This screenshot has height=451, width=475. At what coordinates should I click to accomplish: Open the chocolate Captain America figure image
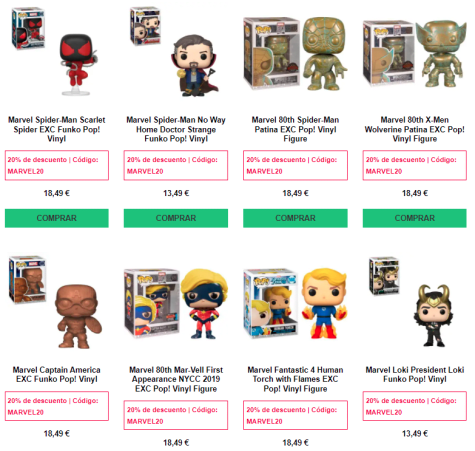tap(56, 303)
